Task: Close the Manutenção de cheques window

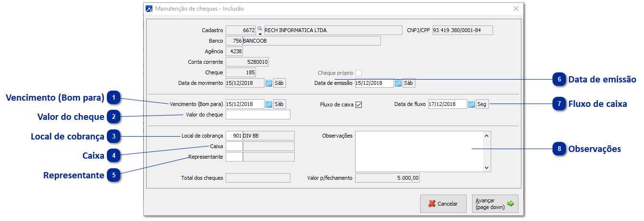Action: pos(516,9)
